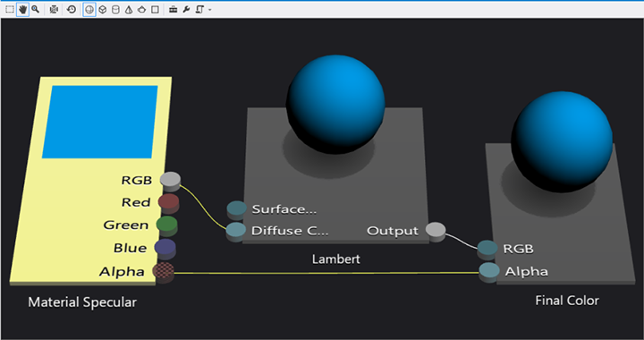The image size is (644, 340).
Task: Select the Green output terminal
Action: point(166,225)
